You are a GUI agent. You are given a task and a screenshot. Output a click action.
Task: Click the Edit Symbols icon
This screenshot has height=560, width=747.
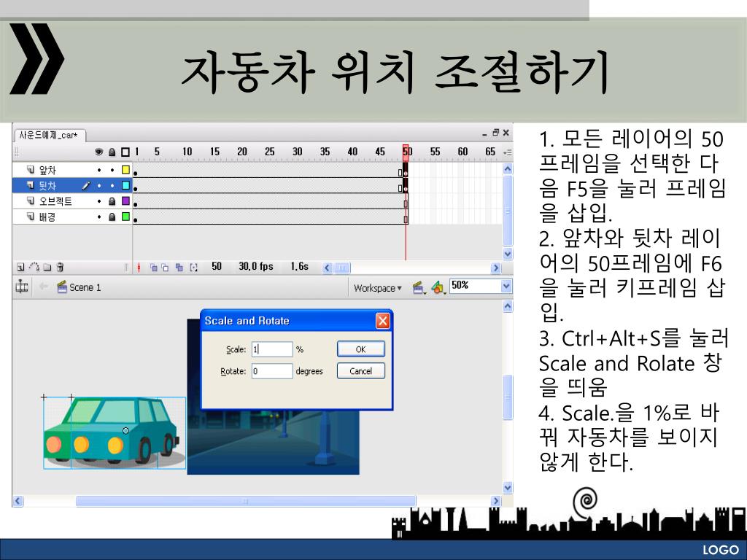[x=438, y=287]
